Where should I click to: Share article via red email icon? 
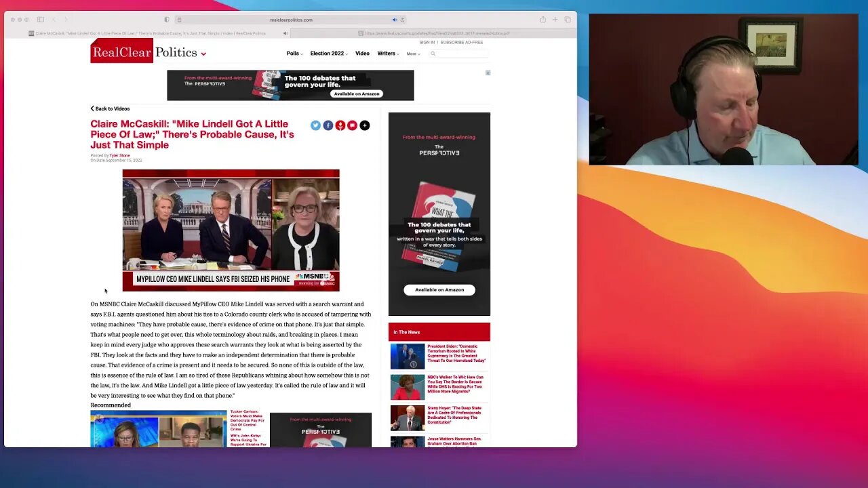click(x=352, y=125)
